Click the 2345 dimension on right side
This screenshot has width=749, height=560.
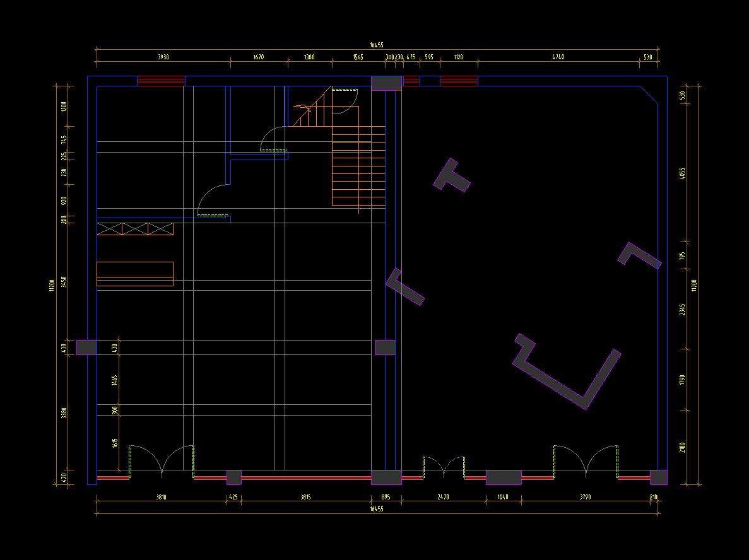pos(683,309)
